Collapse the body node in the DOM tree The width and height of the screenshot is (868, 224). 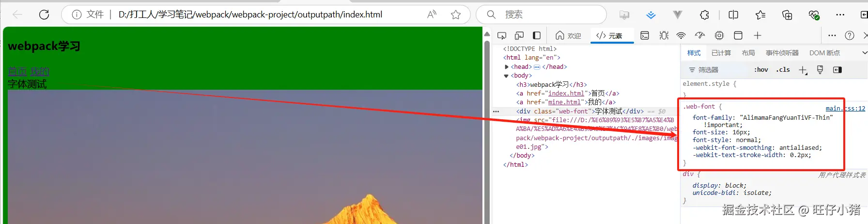507,76
